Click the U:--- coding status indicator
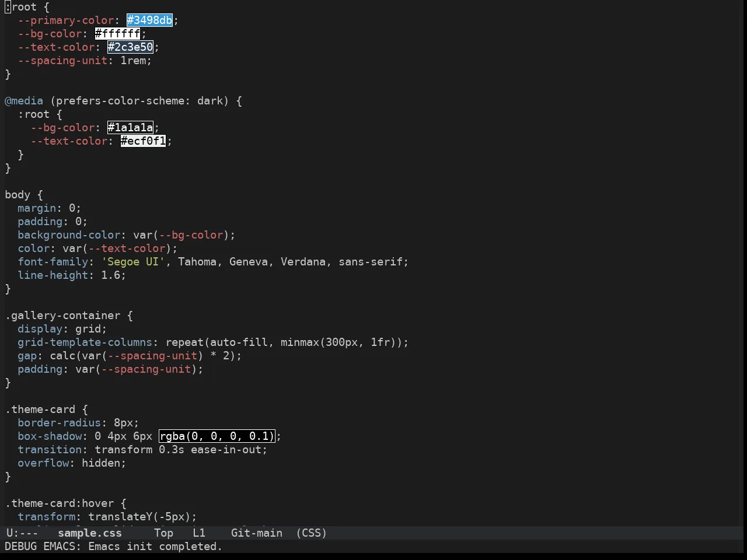This screenshot has width=747, height=560. pyautogui.click(x=22, y=533)
